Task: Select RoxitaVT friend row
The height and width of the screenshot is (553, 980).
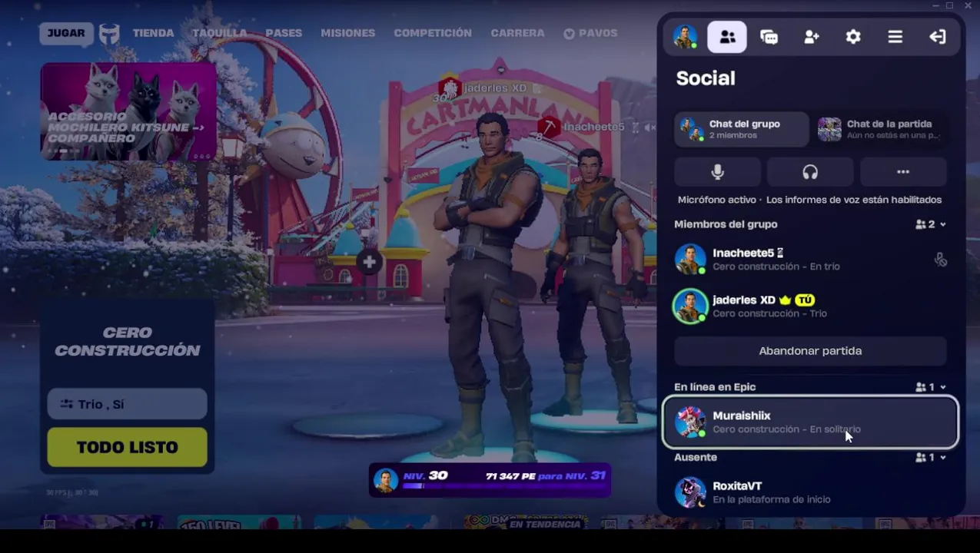Action: click(x=810, y=492)
